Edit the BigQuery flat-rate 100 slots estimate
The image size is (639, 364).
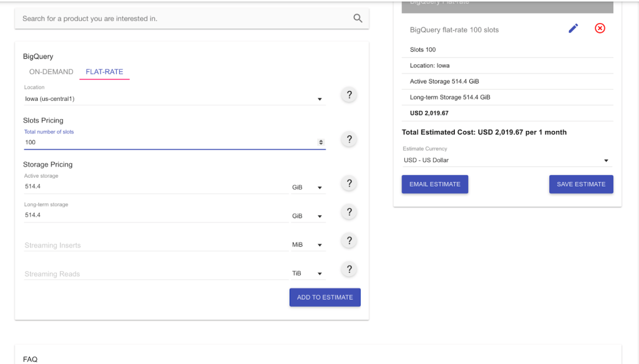(x=573, y=28)
